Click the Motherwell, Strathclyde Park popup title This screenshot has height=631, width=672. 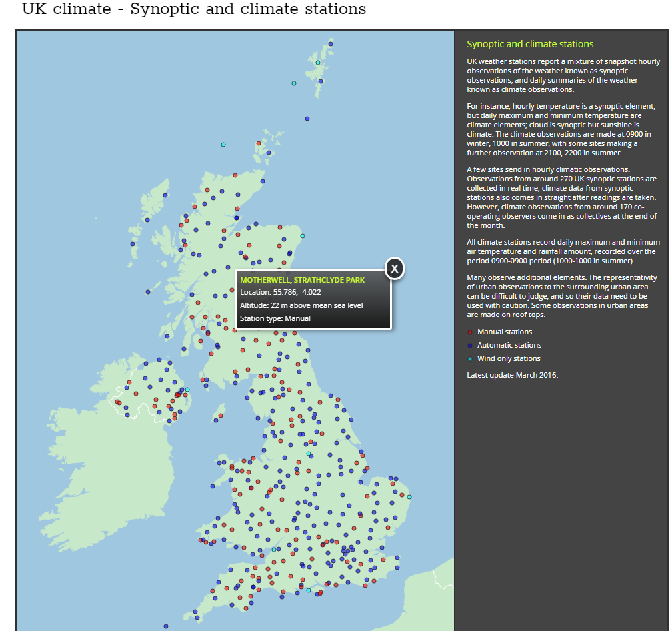tap(302, 280)
